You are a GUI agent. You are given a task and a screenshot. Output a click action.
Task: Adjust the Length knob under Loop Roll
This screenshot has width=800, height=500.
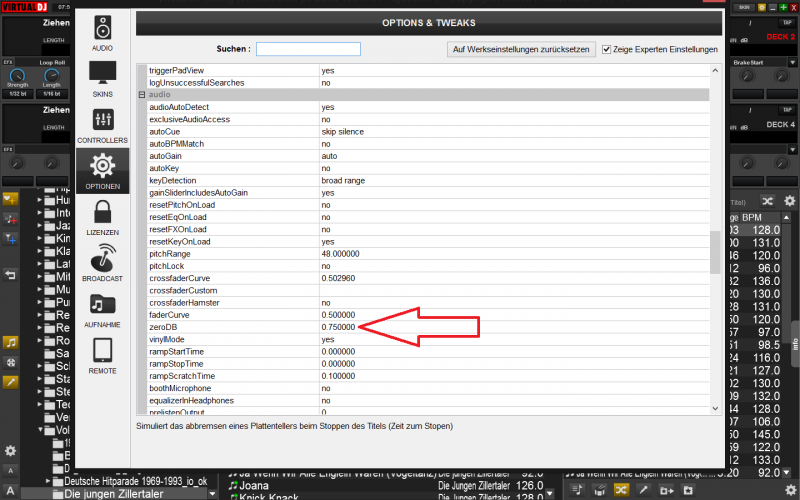coord(52,76)
